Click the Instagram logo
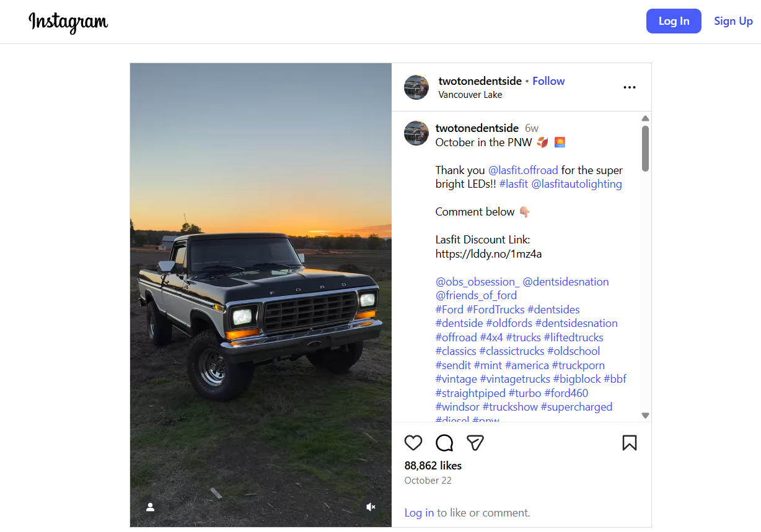Screen dimensions: 761x532 point(68,22)
